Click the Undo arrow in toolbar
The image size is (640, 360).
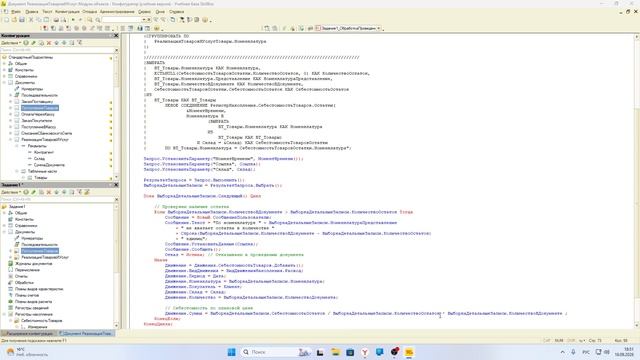(73, 20)
